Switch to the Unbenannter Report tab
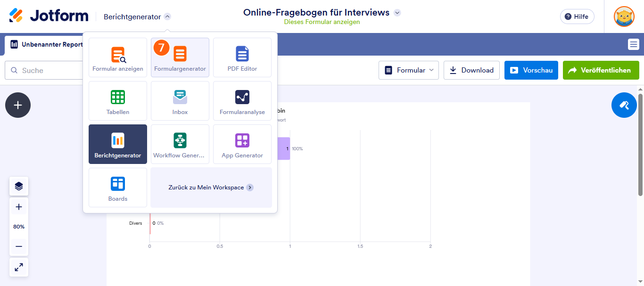Image resolution: width=644 pixels, height=286 pixels. coord(47,45)
